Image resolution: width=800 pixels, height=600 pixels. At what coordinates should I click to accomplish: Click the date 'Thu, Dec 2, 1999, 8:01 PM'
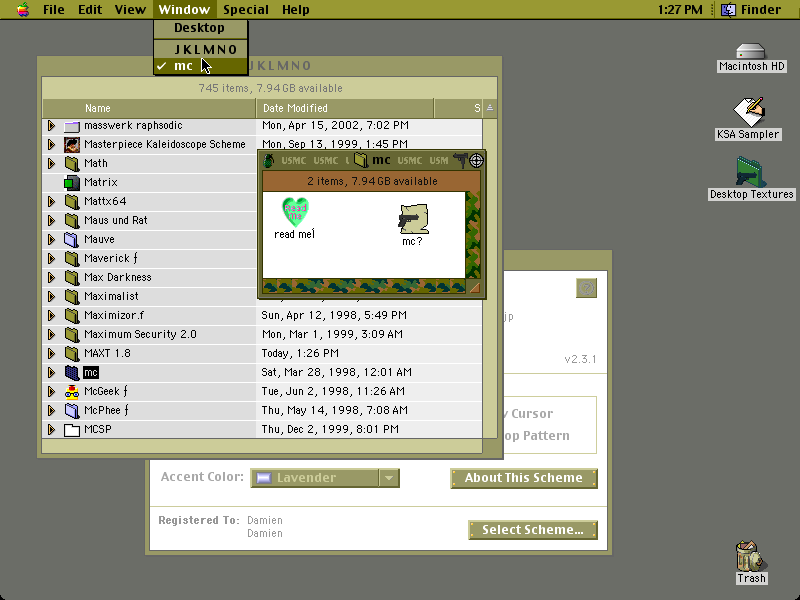pyautogui.click(x=330, y=430)
